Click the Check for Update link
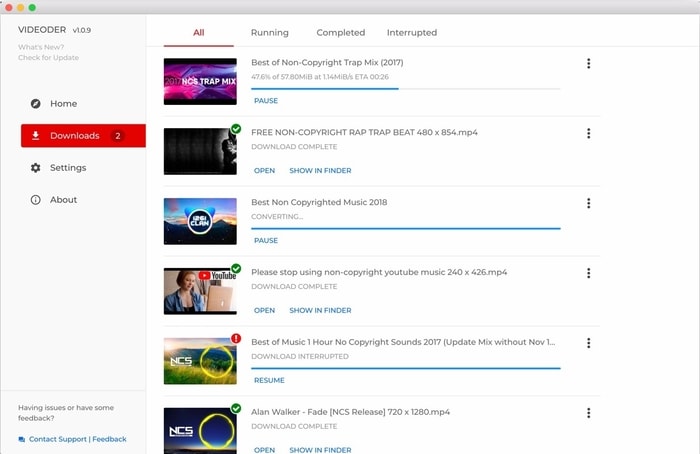700x454 pixels. point(48,57)
